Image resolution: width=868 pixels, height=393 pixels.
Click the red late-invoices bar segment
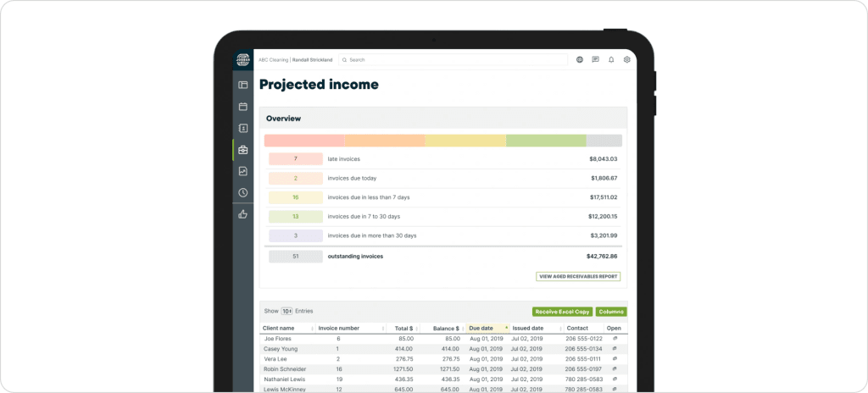pyautogui.click(x=304, y=141)
